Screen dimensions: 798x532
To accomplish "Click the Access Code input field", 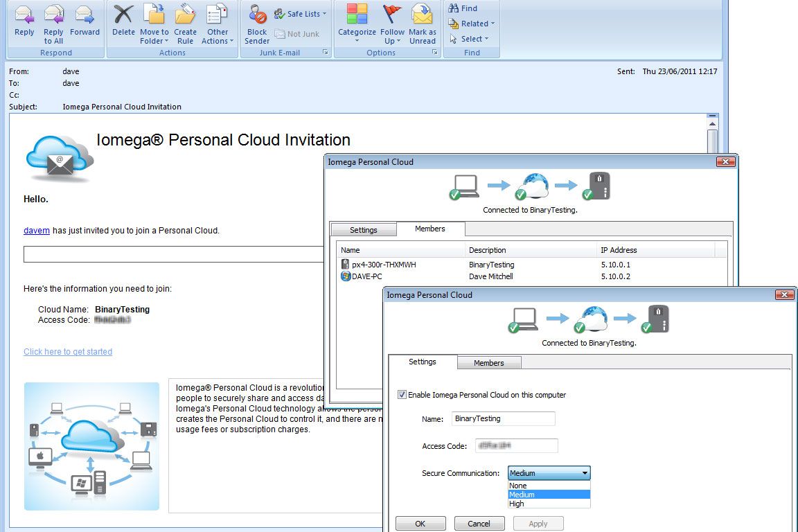I will pos(517,445).
